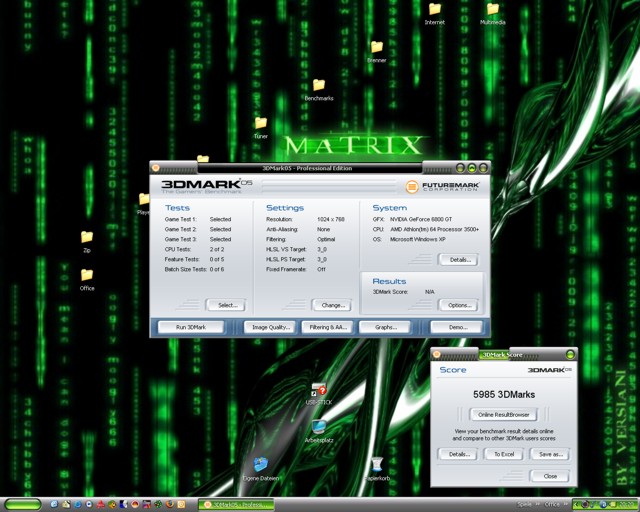Click Save as... in Score window
The image size is (640, 512).
point(550,454)
